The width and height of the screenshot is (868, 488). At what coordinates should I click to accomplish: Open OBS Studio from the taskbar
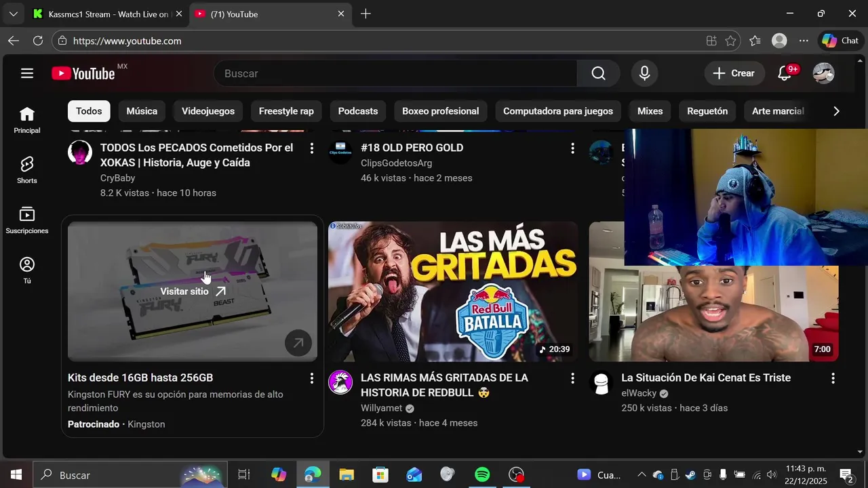click(x=516, y=475)
